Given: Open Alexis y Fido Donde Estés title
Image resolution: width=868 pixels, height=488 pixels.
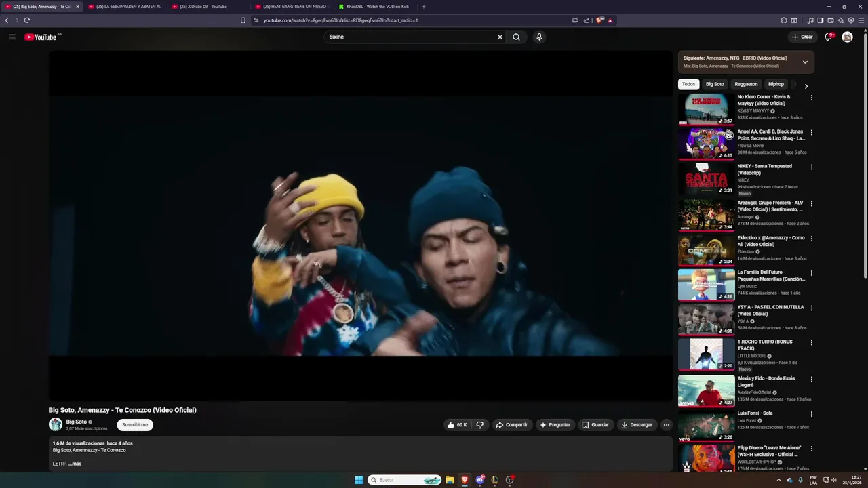Looking at the screenshot, I should 766,382.
